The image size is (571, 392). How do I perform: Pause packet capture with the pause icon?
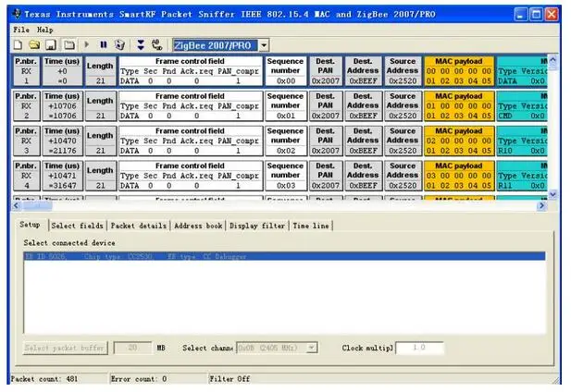[104, 44]
